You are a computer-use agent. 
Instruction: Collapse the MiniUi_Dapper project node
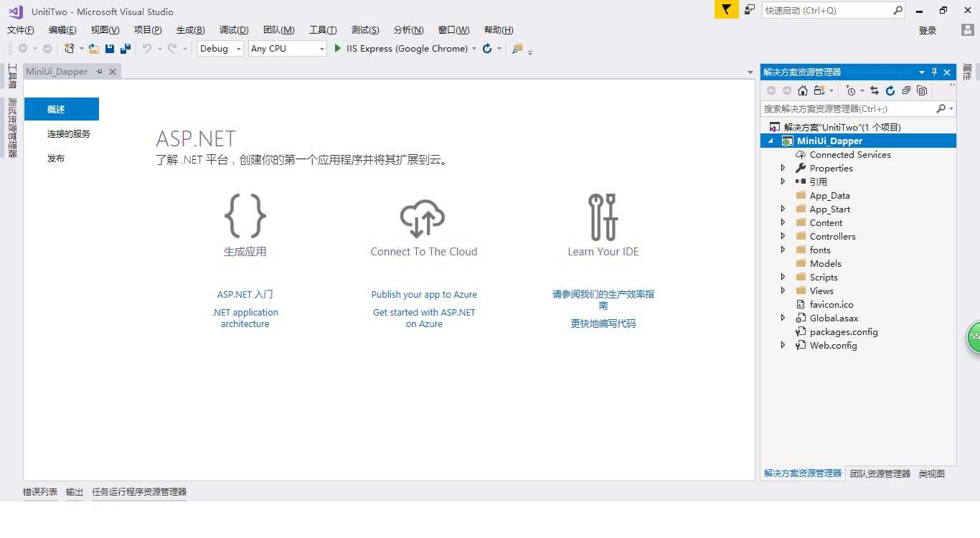click(771, 141)
